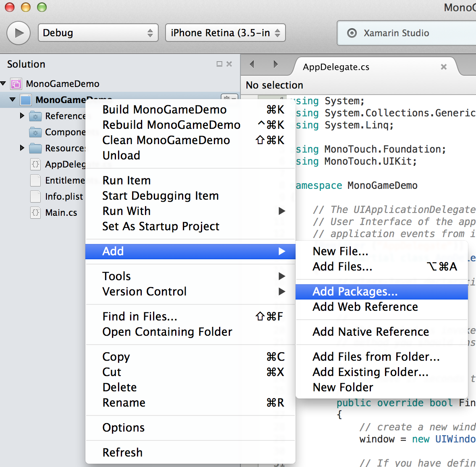Click the 'MonoTouch.Foundation' code text
476x467 pixels.
[x=382, y=149]
